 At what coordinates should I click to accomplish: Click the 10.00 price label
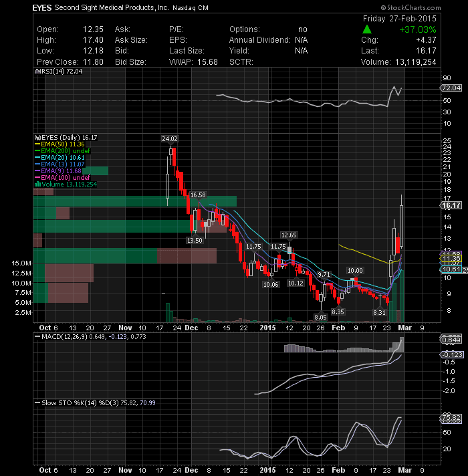point(355,271)
